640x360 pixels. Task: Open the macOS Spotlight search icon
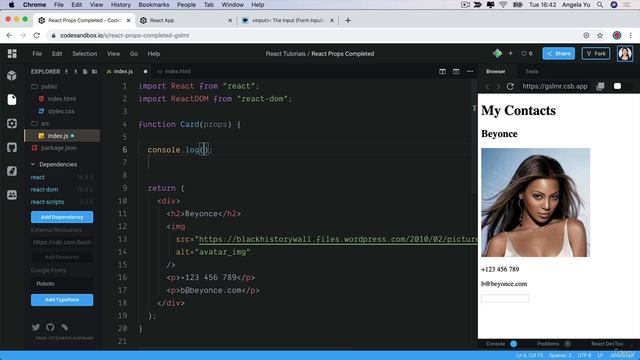click(600, 5)
